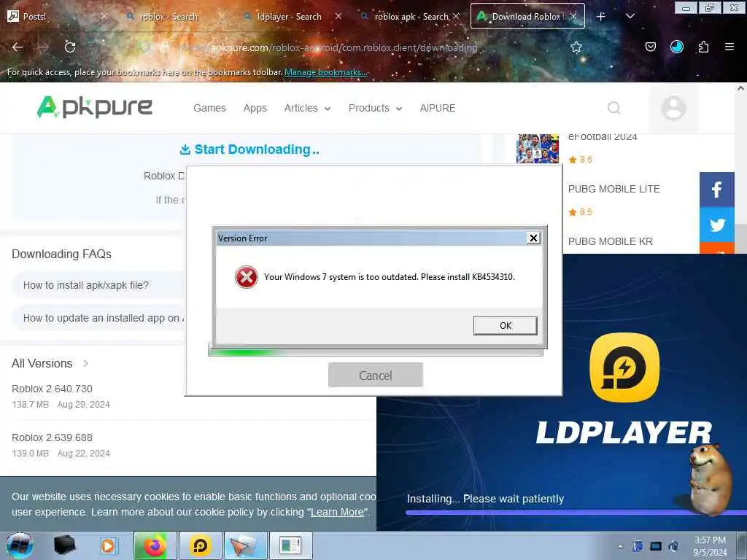Open the Learn More cookie policy link

point(337,513)
